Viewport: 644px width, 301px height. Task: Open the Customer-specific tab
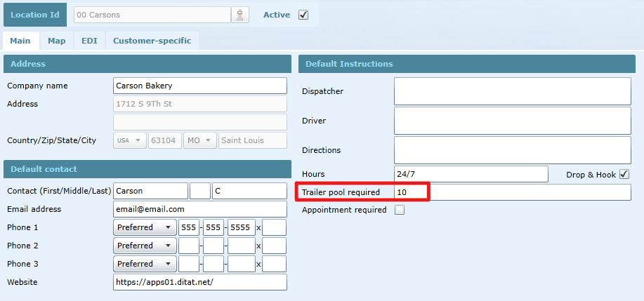point(152,41)
